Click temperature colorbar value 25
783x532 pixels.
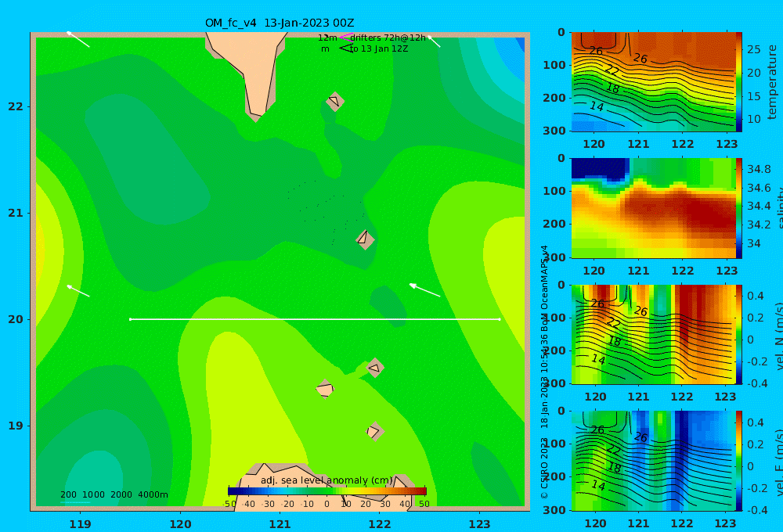(x=753, y=49)
